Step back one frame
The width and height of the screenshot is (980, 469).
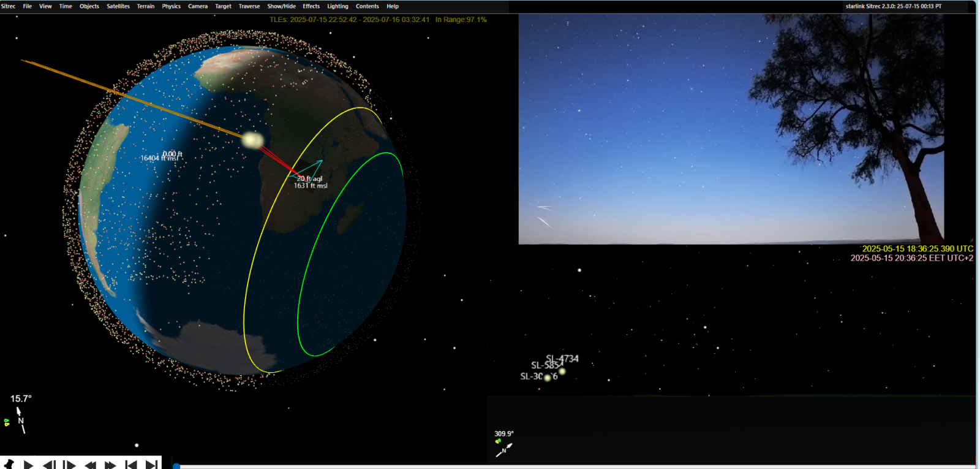(49, 465)
